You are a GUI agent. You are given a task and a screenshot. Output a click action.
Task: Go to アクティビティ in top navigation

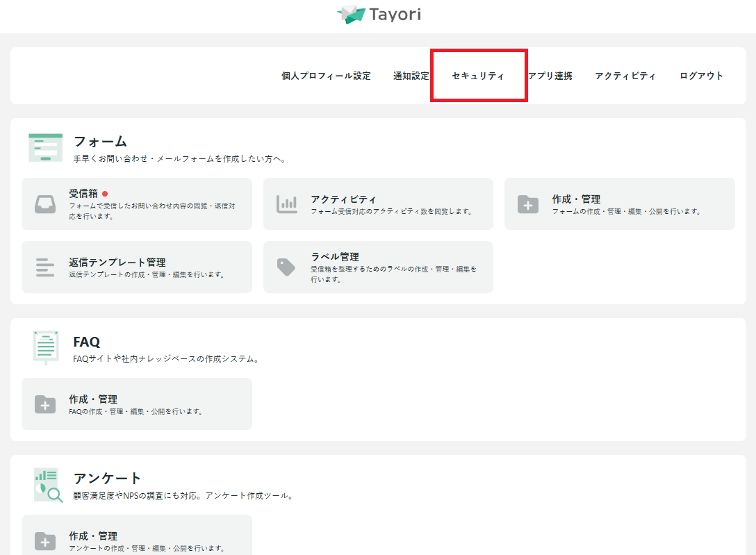point(625,76)
